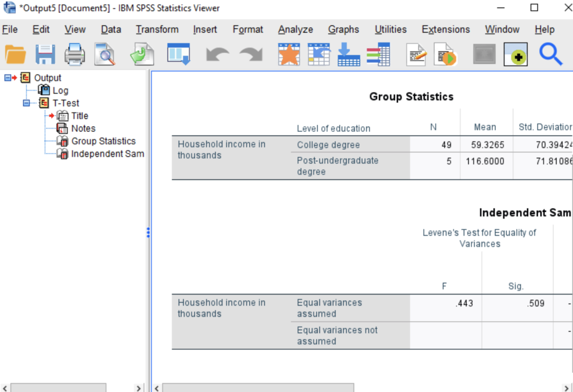Click the right scroll arrow of outline pane

[x=138, y=388]
